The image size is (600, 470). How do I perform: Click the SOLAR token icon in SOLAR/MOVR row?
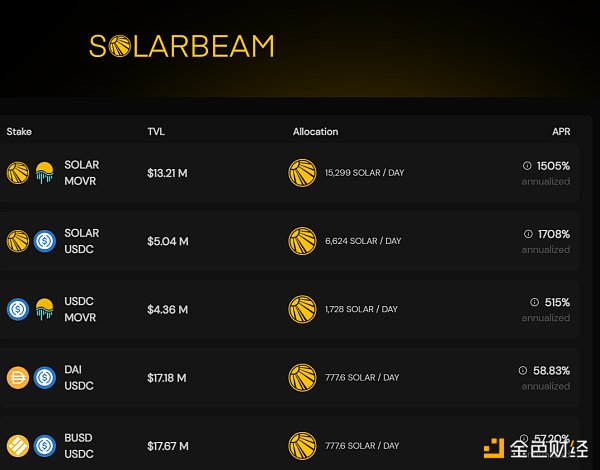[x=18, y=173]
